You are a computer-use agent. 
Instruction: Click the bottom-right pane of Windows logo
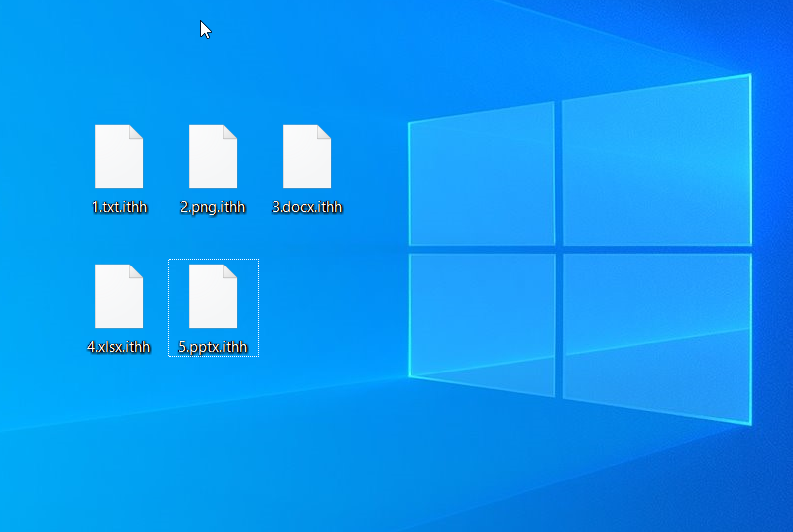(x=654, y=332)
